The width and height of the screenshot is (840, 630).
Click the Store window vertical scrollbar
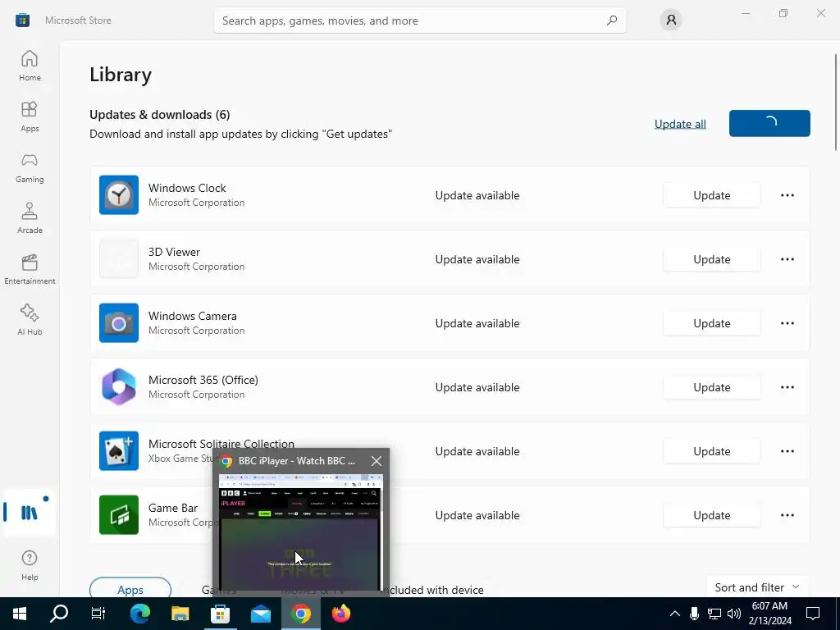(x=835, y=102)
